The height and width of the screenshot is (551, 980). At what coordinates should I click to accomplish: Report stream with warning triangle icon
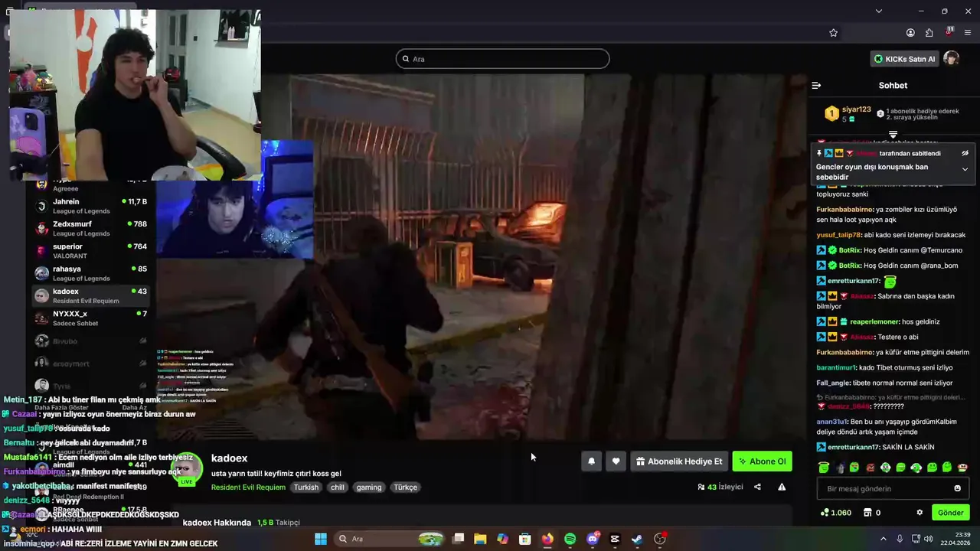tap(782, 487)
